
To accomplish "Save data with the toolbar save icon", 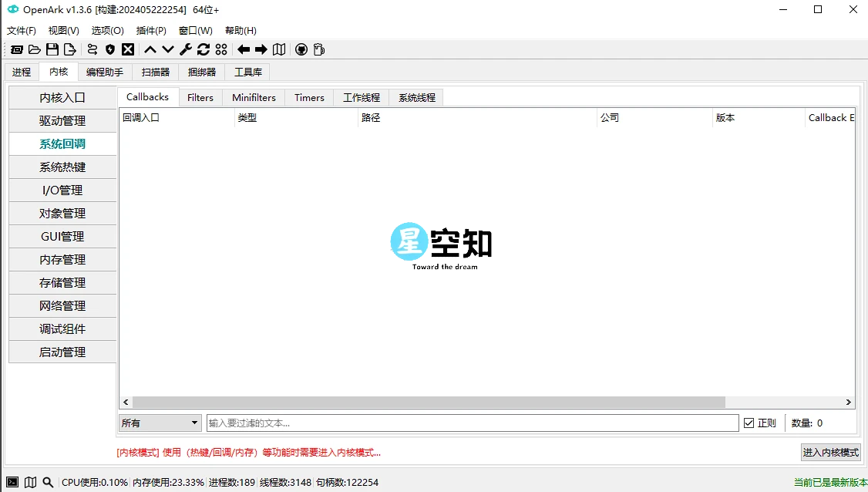I will coord(52,49).
